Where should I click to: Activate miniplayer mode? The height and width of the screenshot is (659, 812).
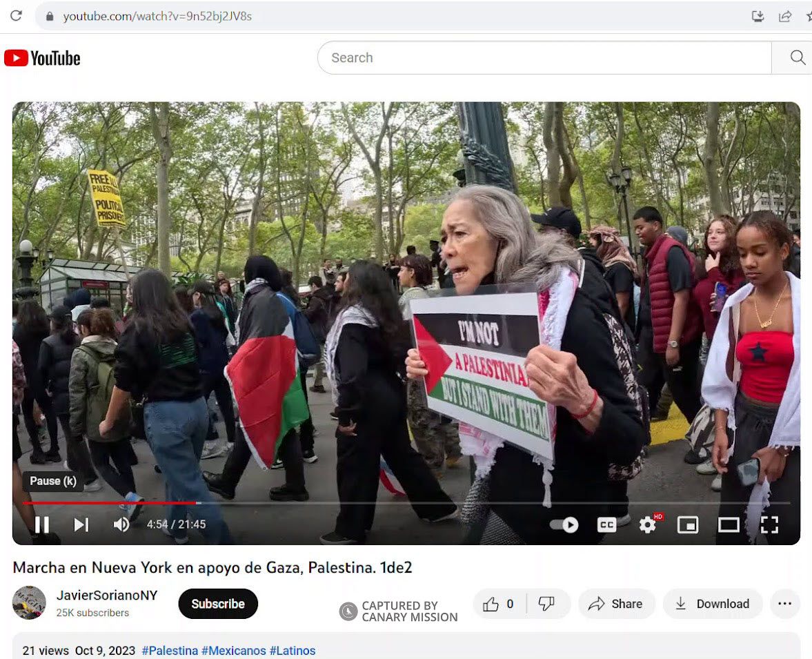click(688, 525)
